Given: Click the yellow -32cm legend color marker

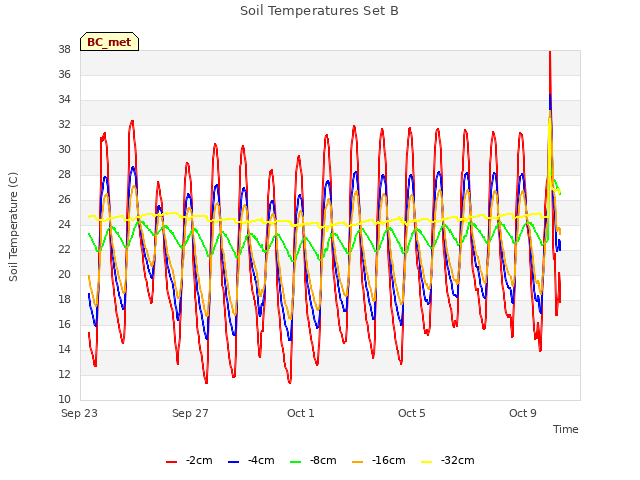Looking at the screenshot, I should [427, 462].
